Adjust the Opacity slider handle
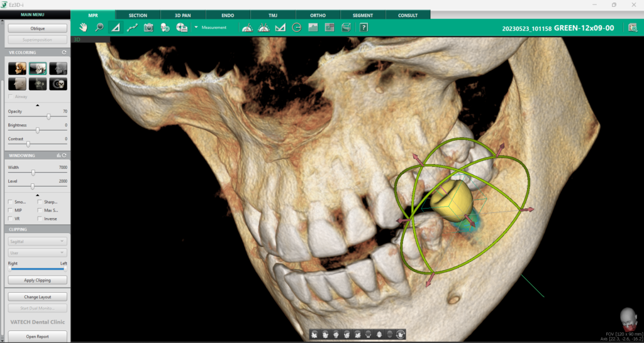Screen dimensions: 644x343 (49, 116)
